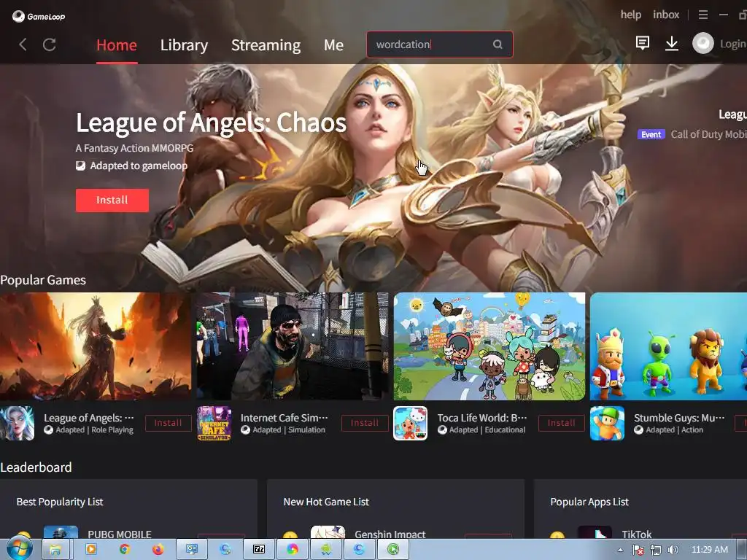The image size is (747, 560).
Task: Open the Windows Start button
Action: tap(20, 549)
